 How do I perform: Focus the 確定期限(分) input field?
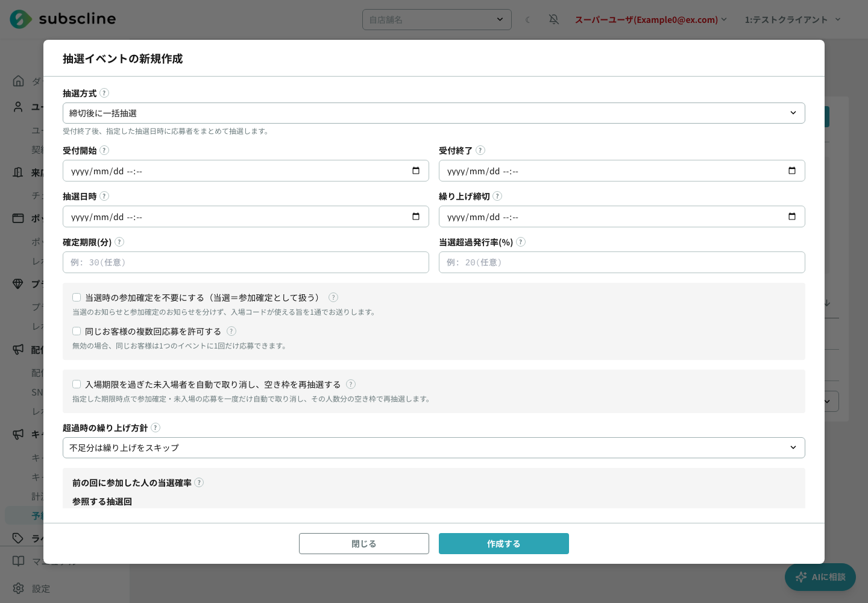click(246, 262)
